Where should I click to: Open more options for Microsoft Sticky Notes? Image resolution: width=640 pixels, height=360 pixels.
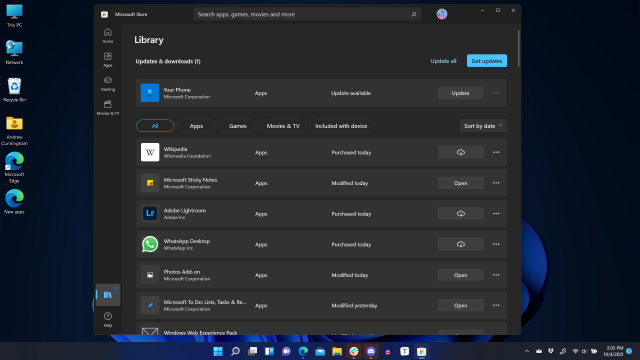coord(496,183)
